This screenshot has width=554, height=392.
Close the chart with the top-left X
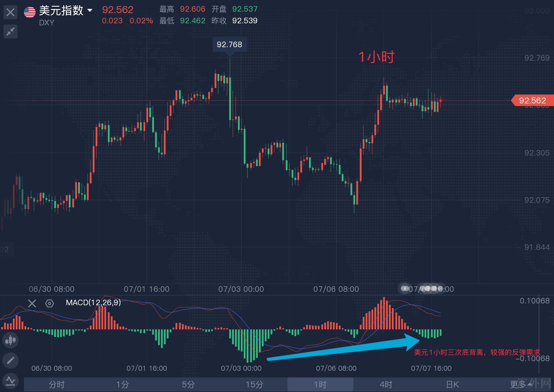pos(10,12)
